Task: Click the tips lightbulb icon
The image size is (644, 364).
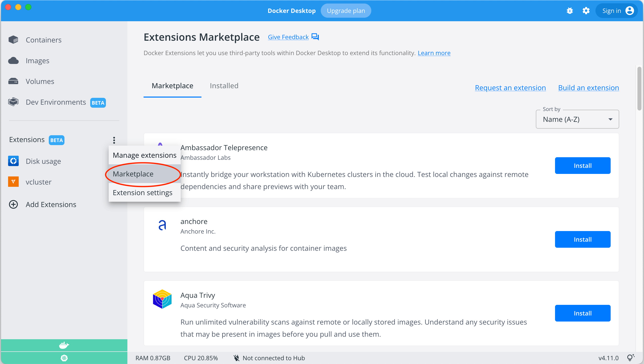Action: pos(630,358)
